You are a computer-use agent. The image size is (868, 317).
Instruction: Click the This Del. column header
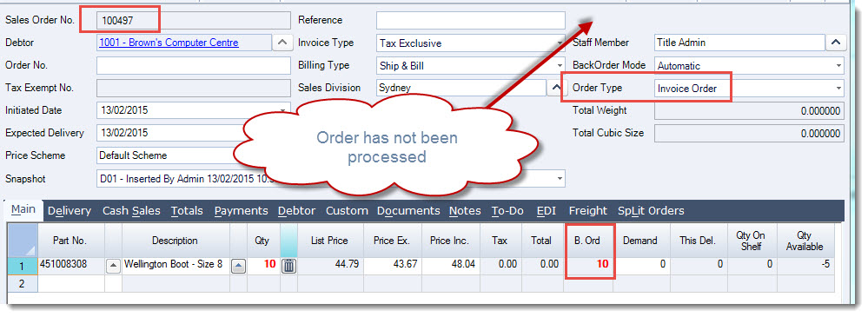point(698,241)
